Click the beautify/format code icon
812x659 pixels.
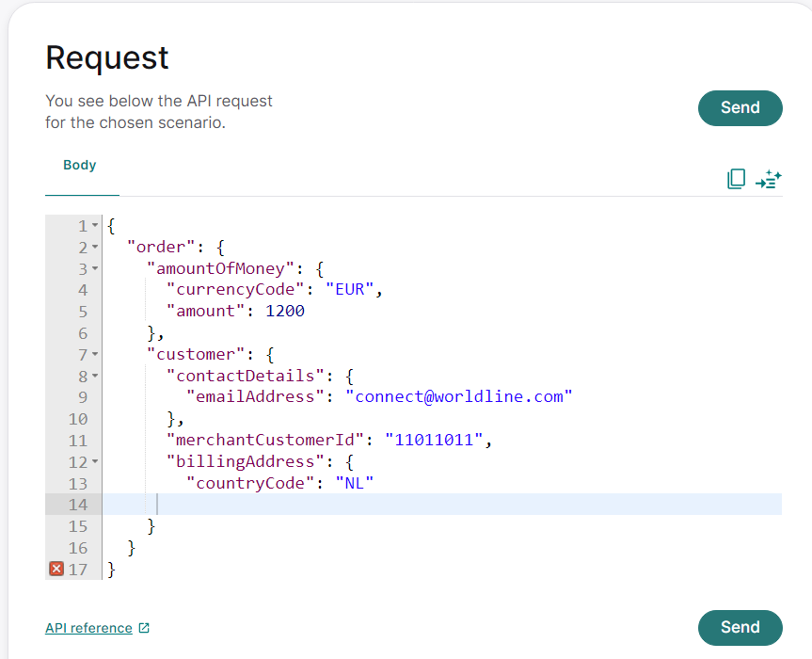pos(769,179)
